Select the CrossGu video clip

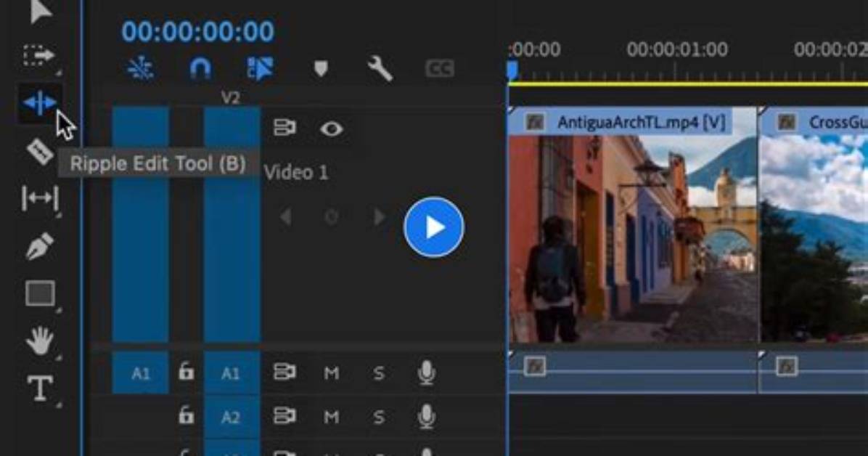click(x=814, y=225)
